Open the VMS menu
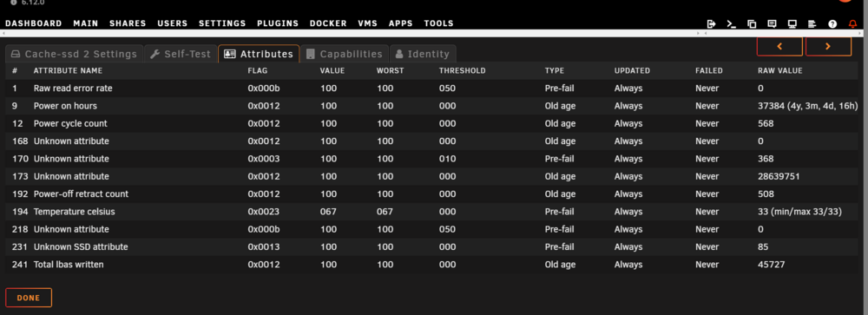 coord(367,23)
